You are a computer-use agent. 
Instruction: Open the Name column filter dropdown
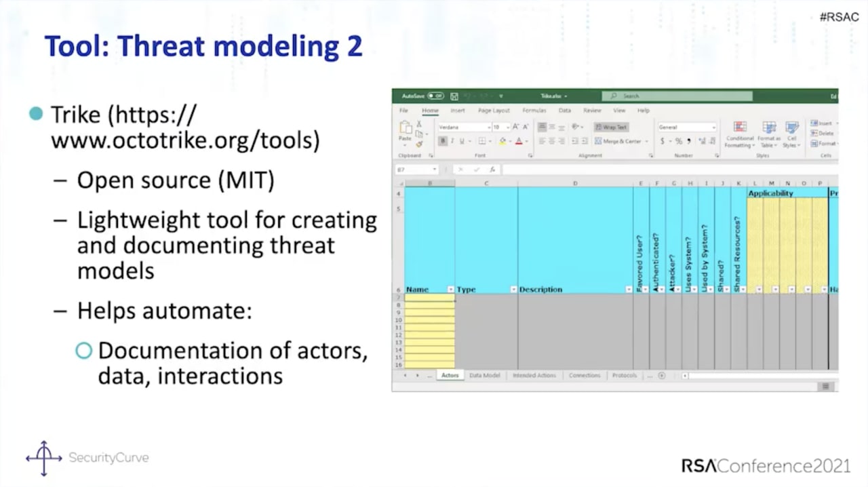click(x=451, y=290)
